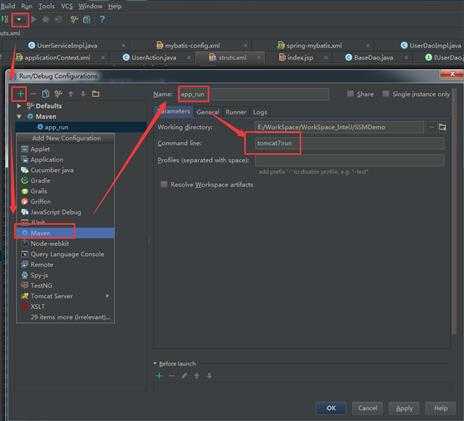
Task: Choose JavaScript Debug from configuration list
Action: pos(66,212)
